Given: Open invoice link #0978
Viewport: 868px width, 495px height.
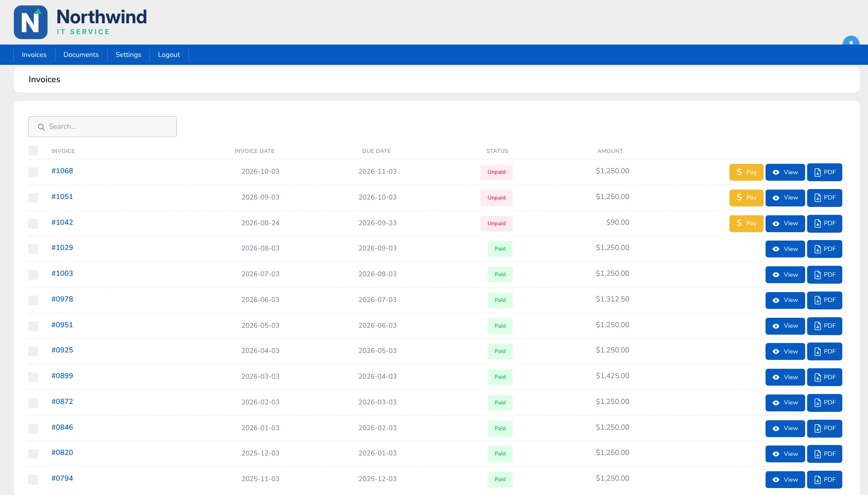Looking at the screenshot, I should pos(62,299).
